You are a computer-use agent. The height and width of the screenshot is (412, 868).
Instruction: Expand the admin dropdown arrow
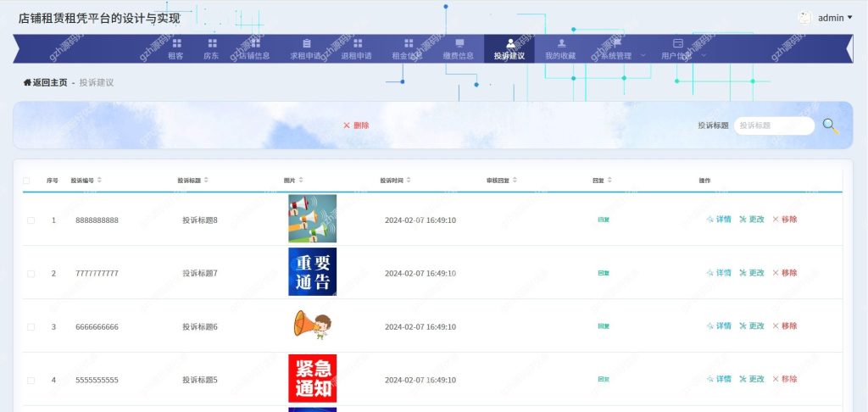(850, 18)
